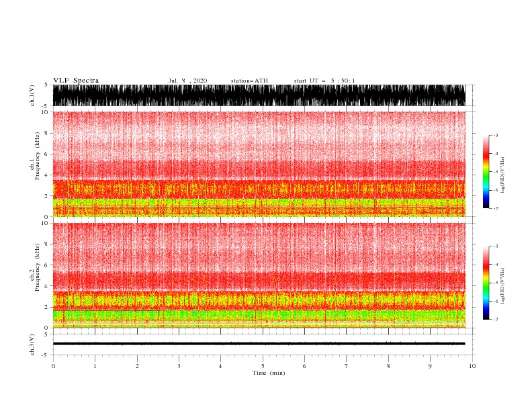Click the "Time (min)" axis label

[x=269, y=373]
